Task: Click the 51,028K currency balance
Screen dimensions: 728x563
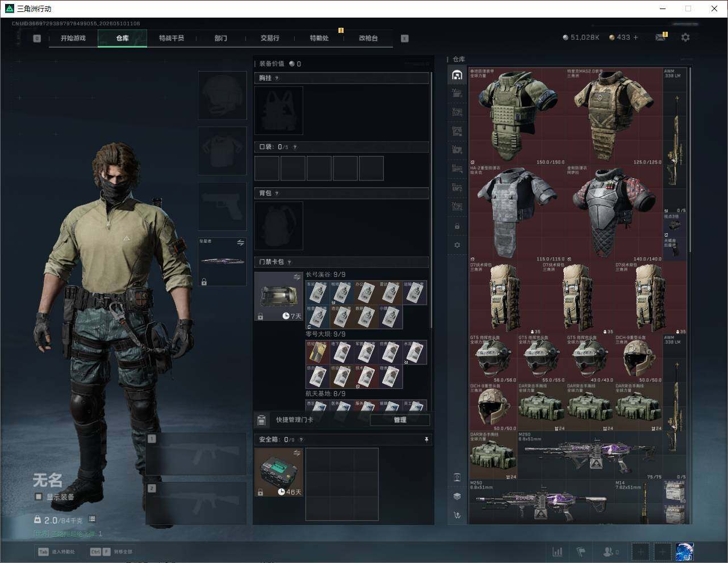Action: (581, 37)
